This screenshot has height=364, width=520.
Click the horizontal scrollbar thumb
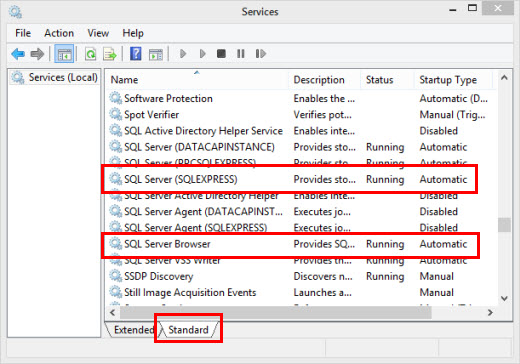(x=276, y=313)
